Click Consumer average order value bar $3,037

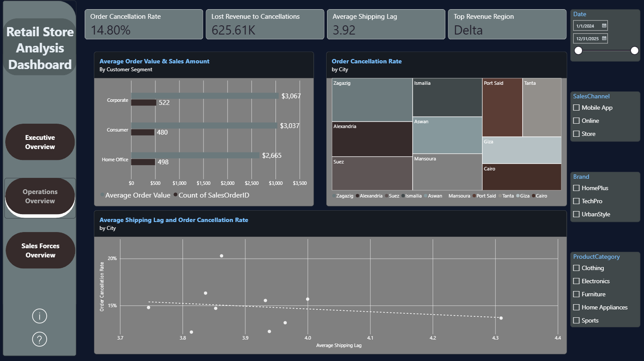pyautogui.click(x=204, y=125)
